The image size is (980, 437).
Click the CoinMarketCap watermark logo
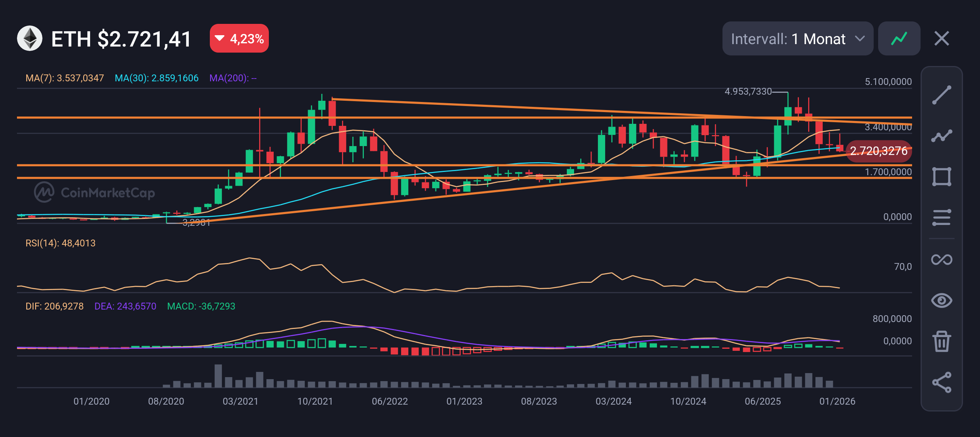click(44, 193)
